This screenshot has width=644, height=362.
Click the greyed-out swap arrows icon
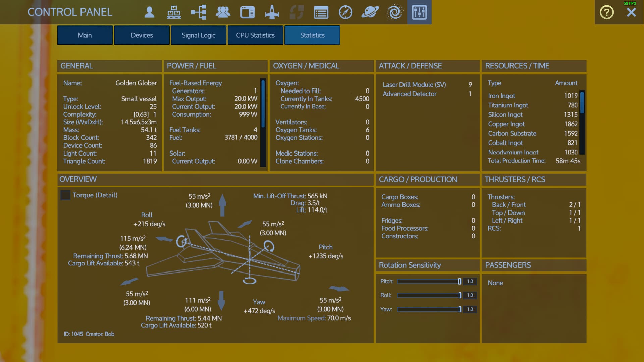pyautogui.click(x=297, y=12)
